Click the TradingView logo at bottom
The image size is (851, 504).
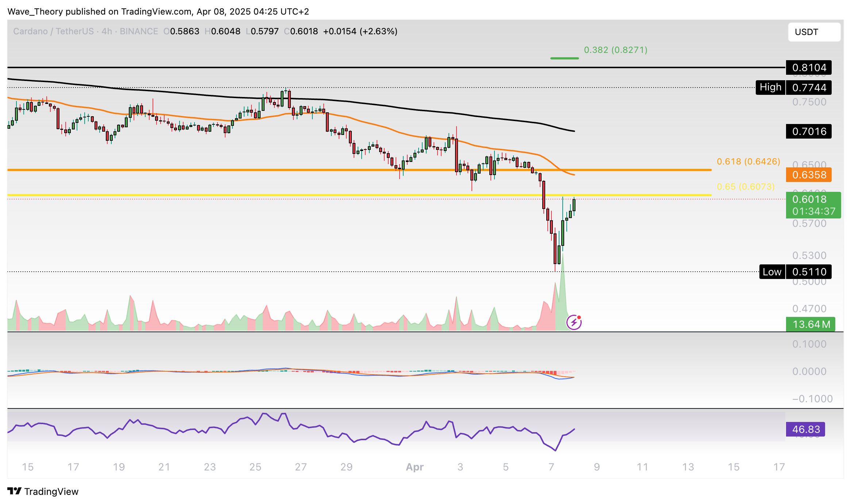(43, 491)
